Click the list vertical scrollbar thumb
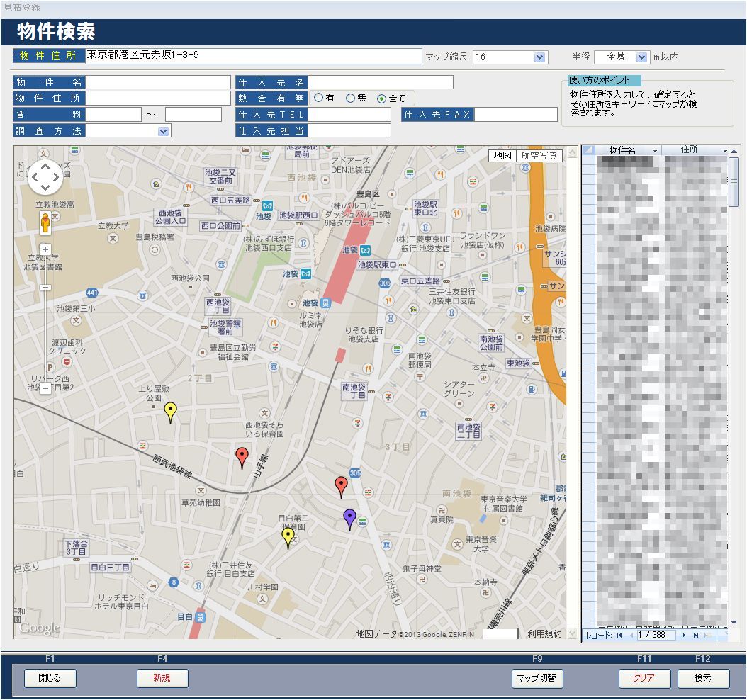This screenshot has width=747, height=700. 734,181
